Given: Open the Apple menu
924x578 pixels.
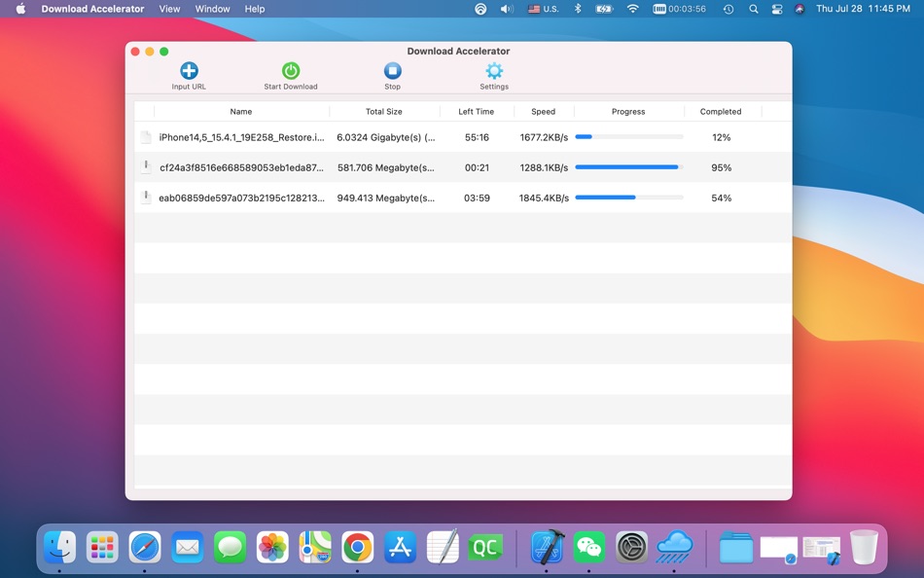Looking at the screenshot, I should coord(20,9).
